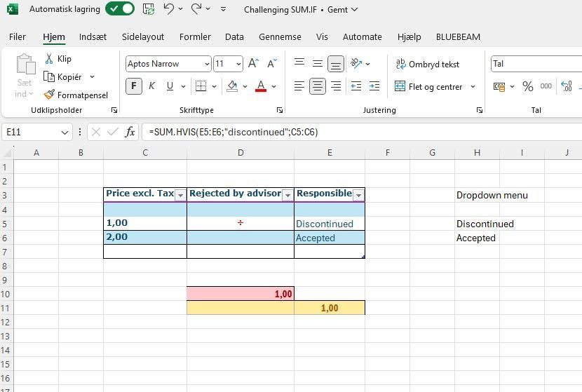
Task: Open Customize Quick Access Toolbar menu
Action: pos(223,9)
